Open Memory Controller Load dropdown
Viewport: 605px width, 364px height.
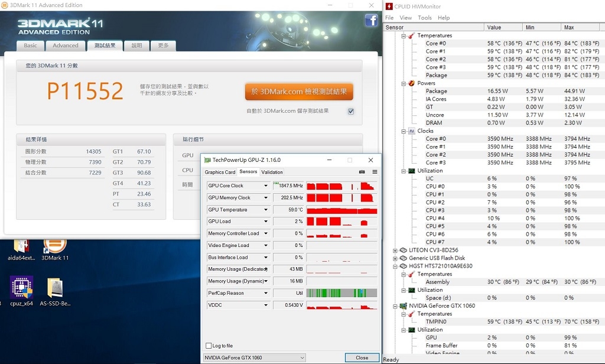(265, 233)
